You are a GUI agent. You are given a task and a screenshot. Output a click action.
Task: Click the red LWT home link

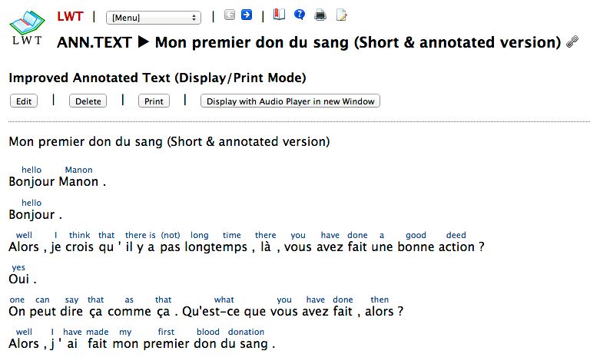pos(70,16)
